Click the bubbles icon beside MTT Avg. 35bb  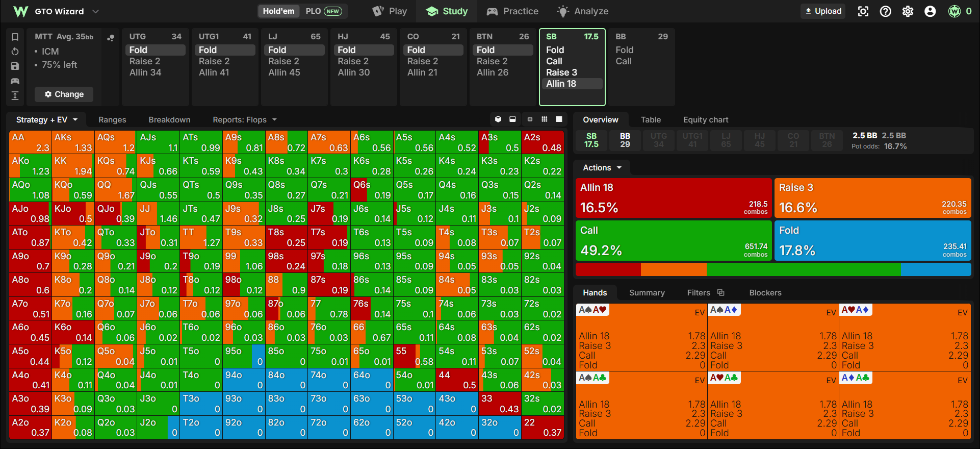[x=110, y=38]
